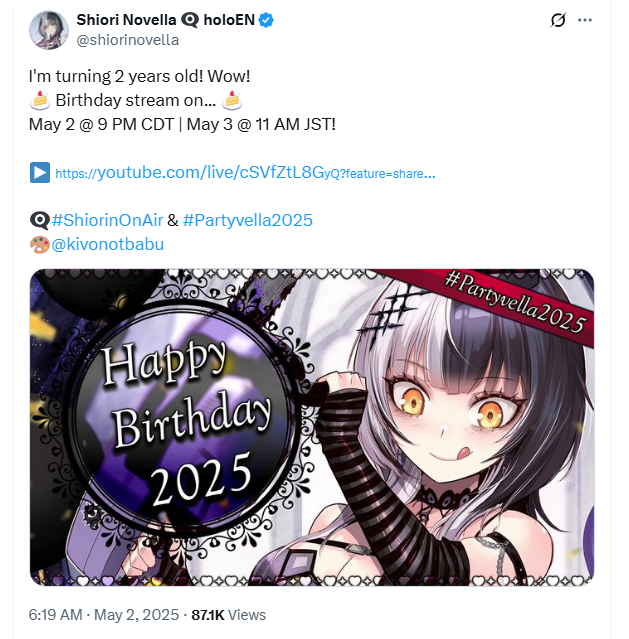Click the cake emoji after 'stream on...'
The height and width of the screenshot is (639, 629).
click(x=232, y=100)
